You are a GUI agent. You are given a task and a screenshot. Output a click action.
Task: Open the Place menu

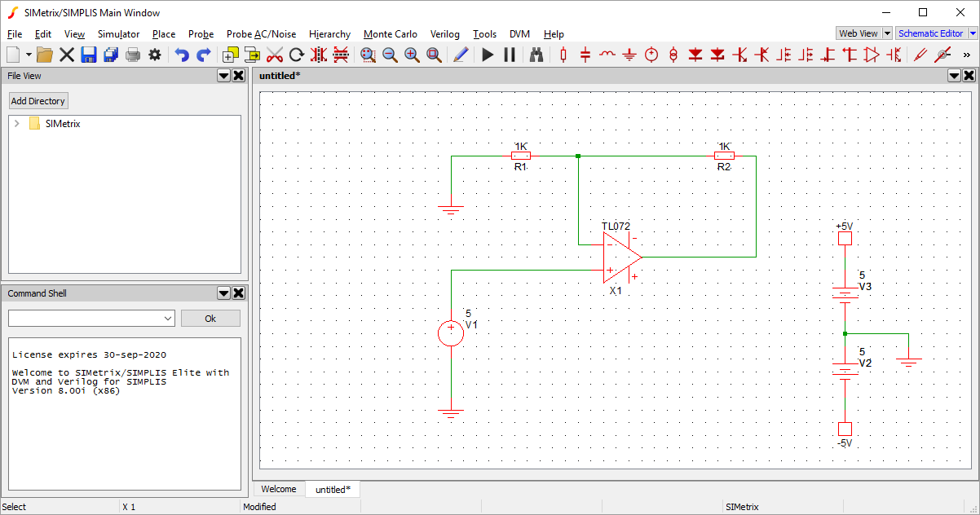point(164,34)
